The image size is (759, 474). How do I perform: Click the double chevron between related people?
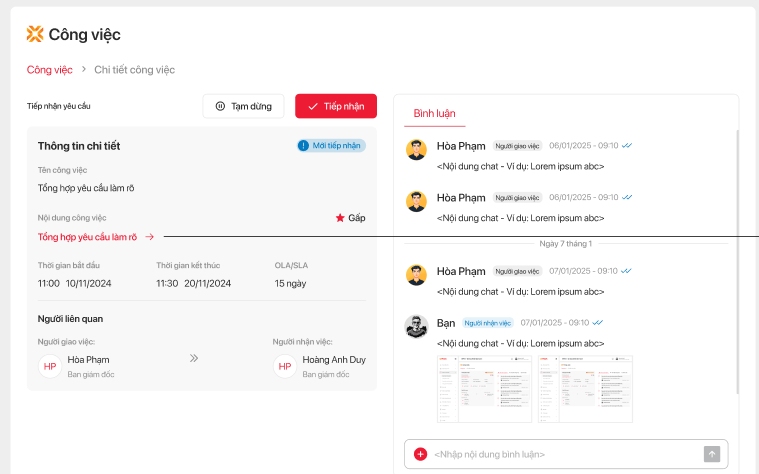pyautogui.click(x=194, y=358)
